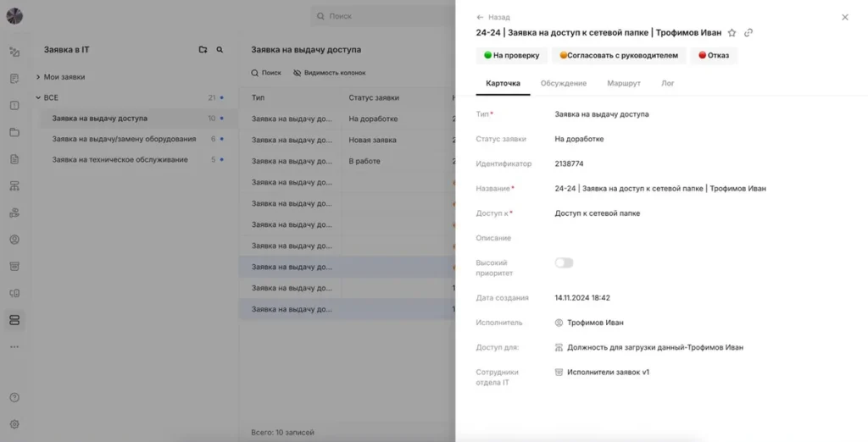Open the help question mark icon
Viewport: 868px width, 442px height.
point(14,397)
